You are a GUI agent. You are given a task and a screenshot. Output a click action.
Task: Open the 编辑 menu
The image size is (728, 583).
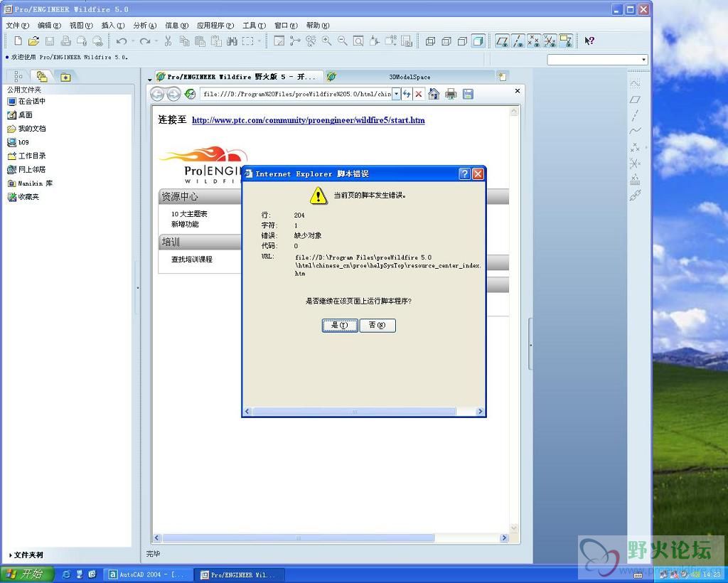point(49,26)
